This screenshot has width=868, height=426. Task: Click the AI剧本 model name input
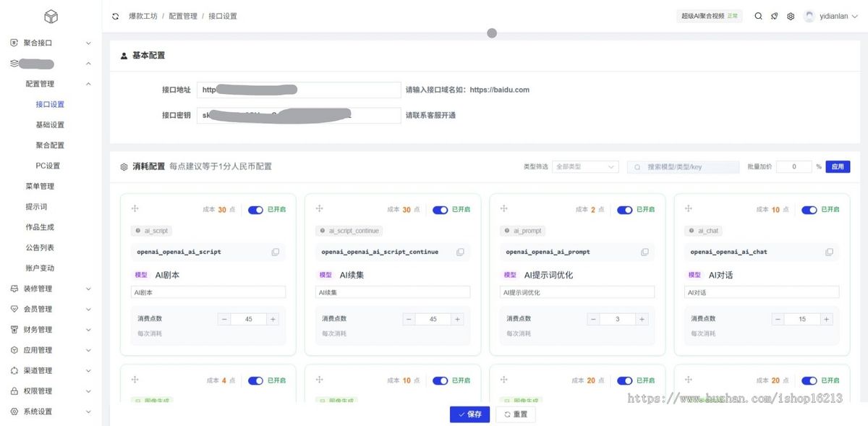(x=208, y=292)
